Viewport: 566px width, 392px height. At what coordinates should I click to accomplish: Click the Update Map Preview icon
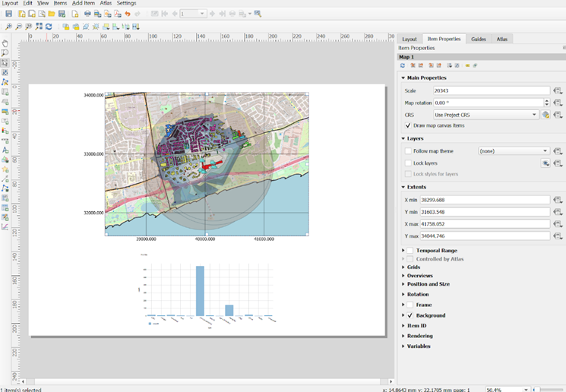[x=403, y=66]
